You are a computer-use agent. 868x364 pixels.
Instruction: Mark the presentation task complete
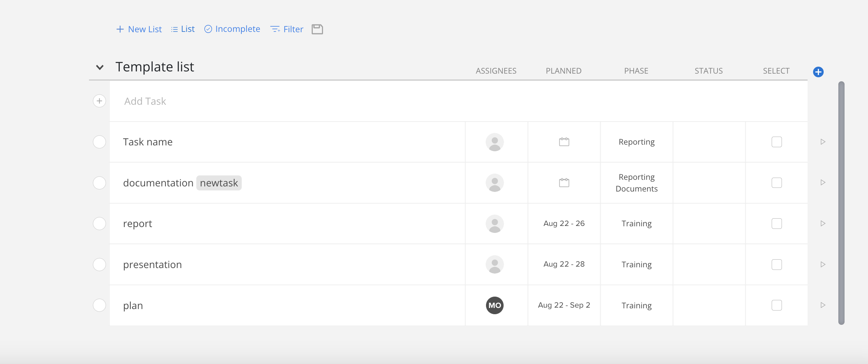[x=99, y=264]
